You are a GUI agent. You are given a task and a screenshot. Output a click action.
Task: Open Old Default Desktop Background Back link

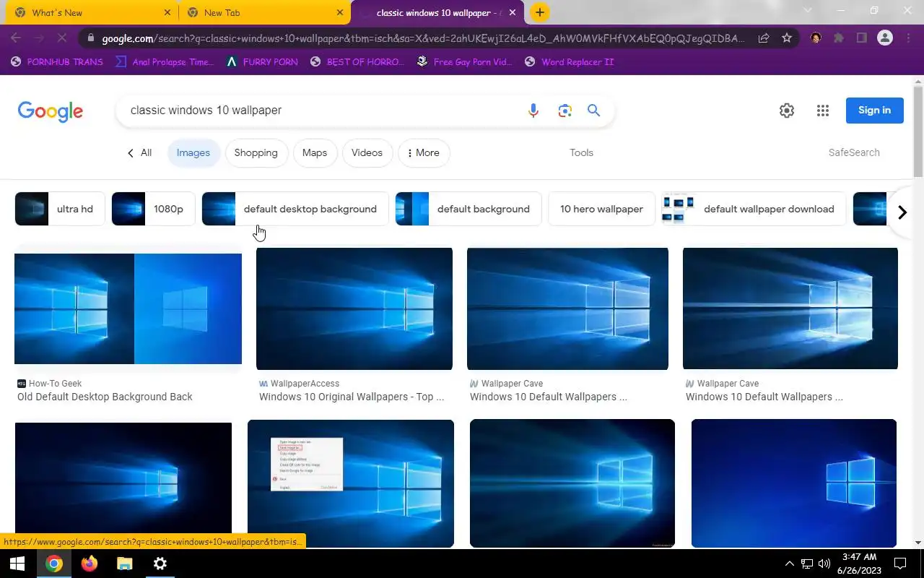(105, 397)
